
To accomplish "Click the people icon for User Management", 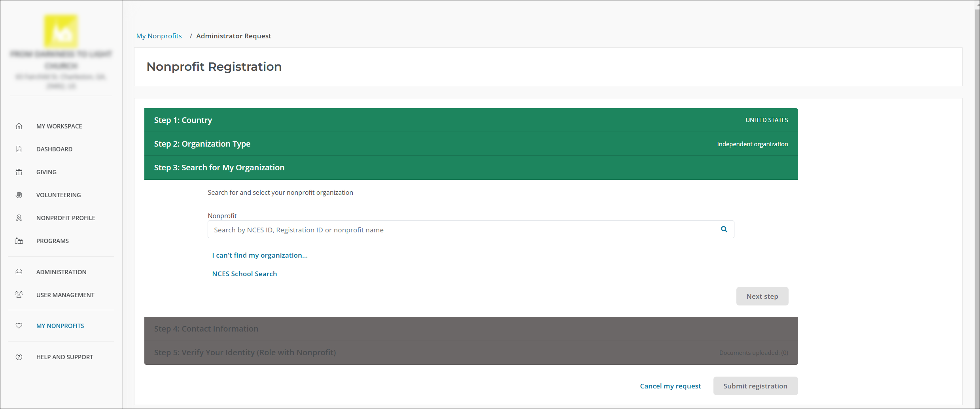I will 19,295.
